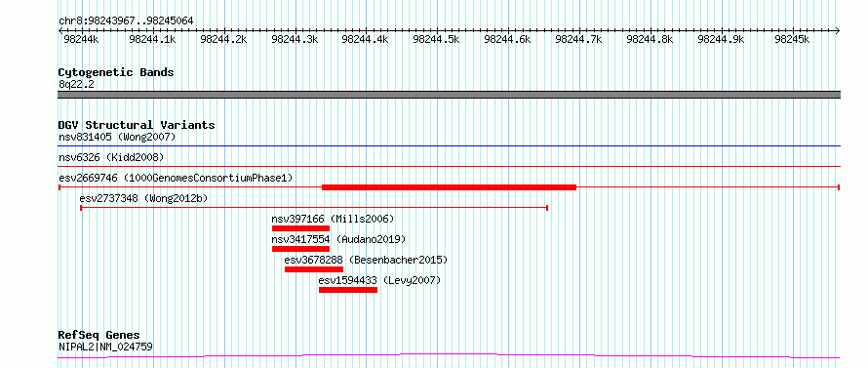The height and width of the screenshot is (368, 868).
Task: Click the nsv397166 (Mills2006) variant label
Action: 334,219
